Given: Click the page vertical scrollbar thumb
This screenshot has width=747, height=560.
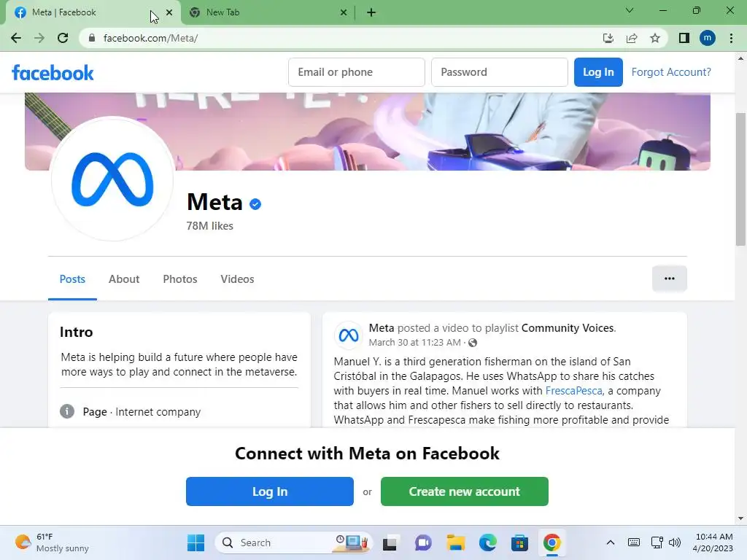Looking at the screenshot, I should [741, 179].
